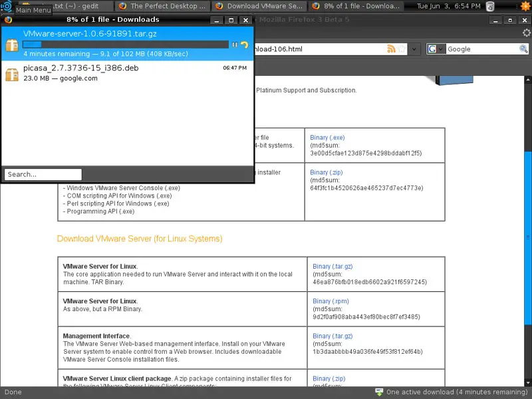The height and width of the screenshot is (399, 532).
Task: Select the VMware-server tar.gz package icon
Action: coord(12,45)
